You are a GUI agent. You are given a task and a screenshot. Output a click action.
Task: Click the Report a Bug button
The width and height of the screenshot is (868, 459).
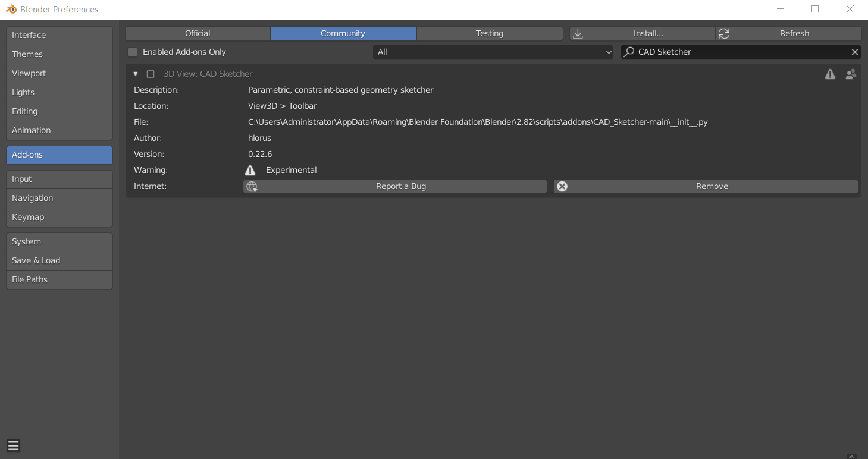[401, 186]
